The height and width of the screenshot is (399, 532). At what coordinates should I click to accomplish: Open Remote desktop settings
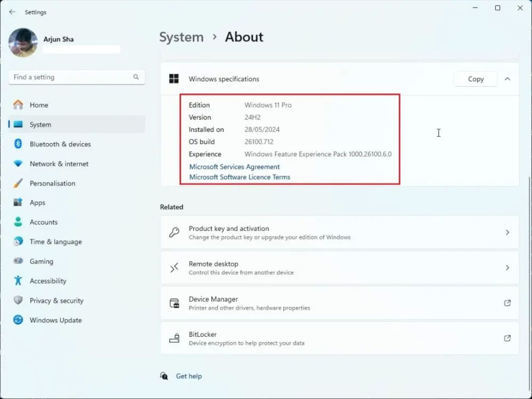click(x=340, y=268)
